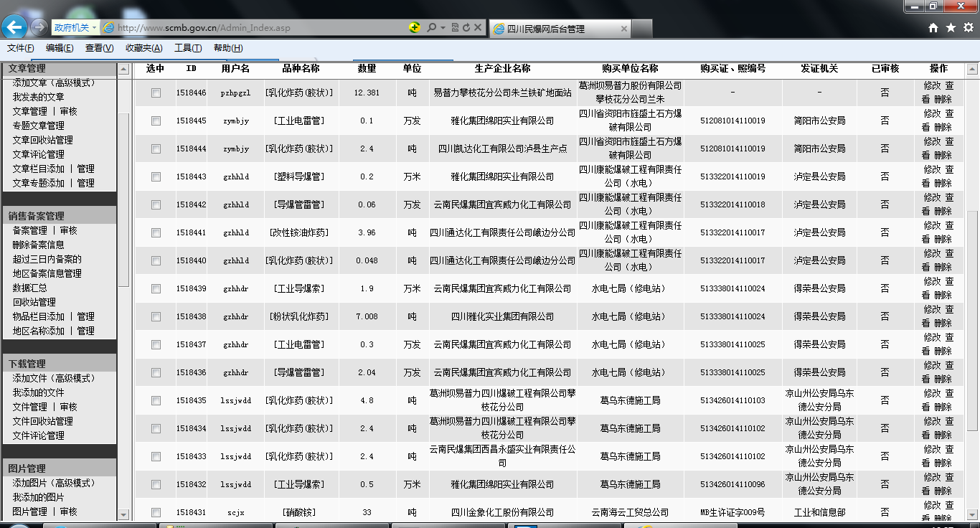980x528 pixels.
Task: Click the 文章管理 section header
Action: pyautogui.click(x=58, y=68)
